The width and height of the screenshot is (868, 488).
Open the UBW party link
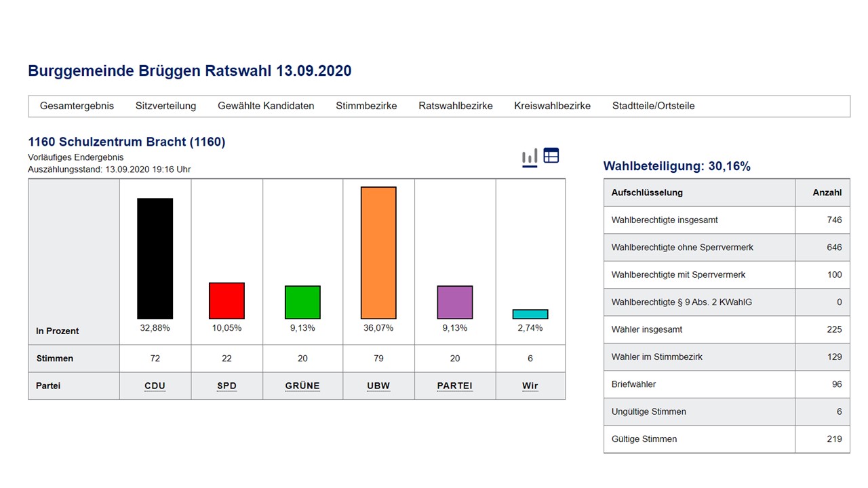378,386
